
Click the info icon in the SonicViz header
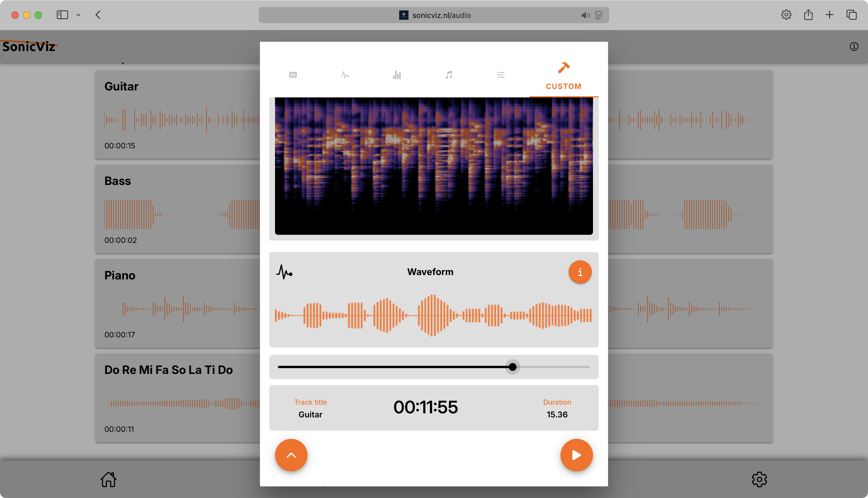pyautogui.click(x=853, y=46)
